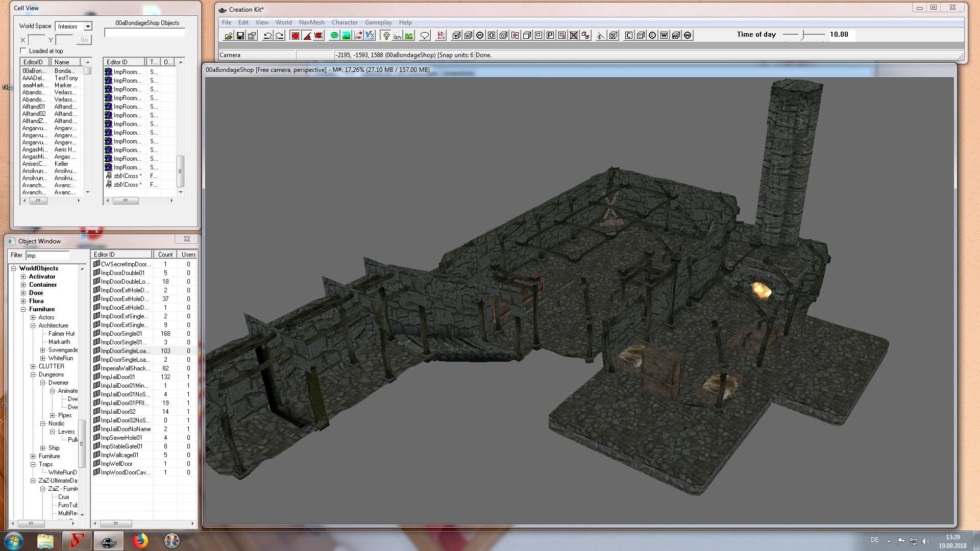
Task: Sort cells by Name column header
Action: (67, 62)
